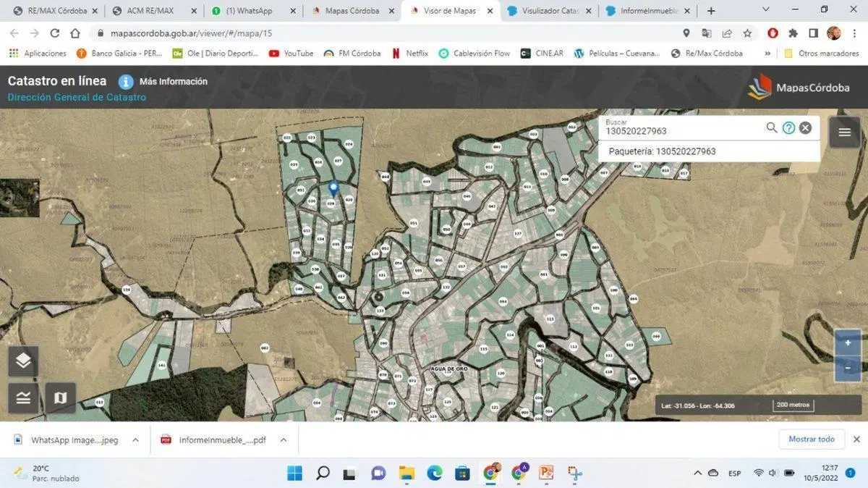Viewport: 868px width, 488px height.
Task: Open FM Córdoba bookmark
Action: (352, 54)
